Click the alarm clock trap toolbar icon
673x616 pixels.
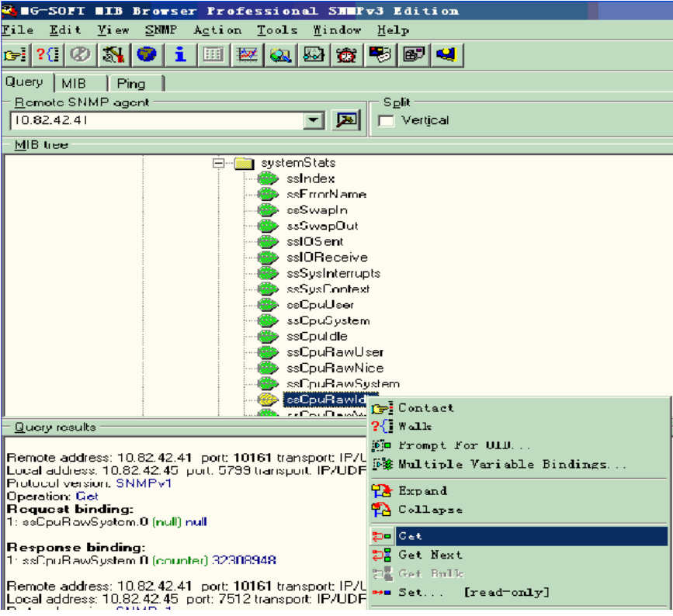click(x=346, y=54)
